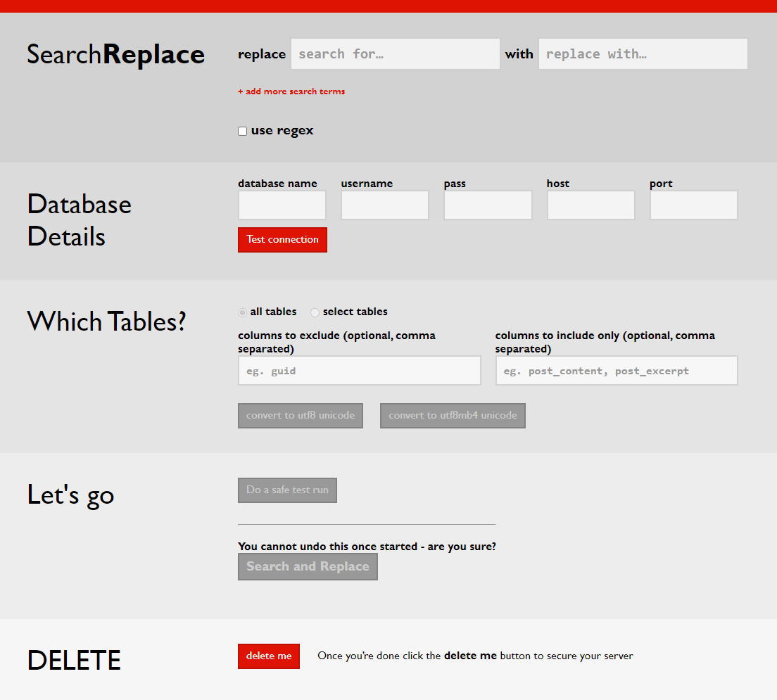
Task: Click the 'search for…' input field
Action: click(x=395, y=54)
